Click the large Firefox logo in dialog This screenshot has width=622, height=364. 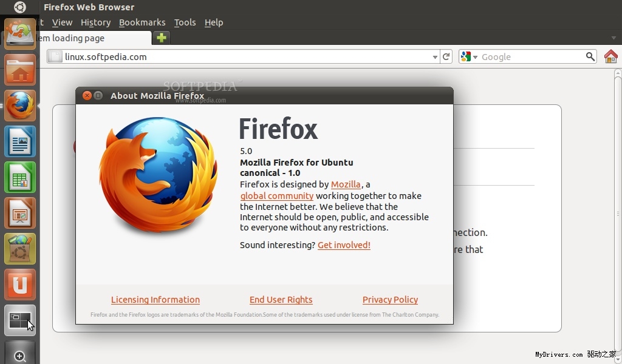click(158, 174)
